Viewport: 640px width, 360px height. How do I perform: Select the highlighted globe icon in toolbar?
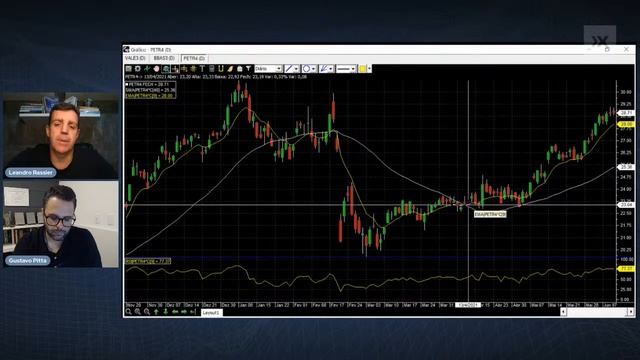click(166, 69)
